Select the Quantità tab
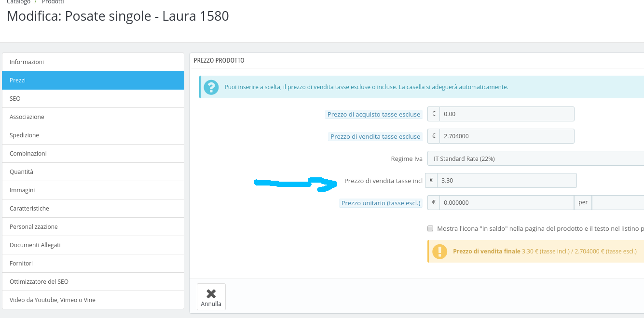Image resolution: width=644 pixels, height=318 pixels. 93,172
